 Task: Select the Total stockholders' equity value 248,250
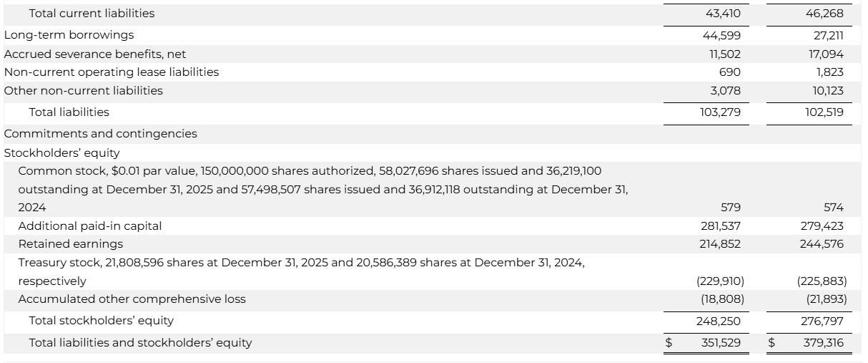tap(720, 321)
